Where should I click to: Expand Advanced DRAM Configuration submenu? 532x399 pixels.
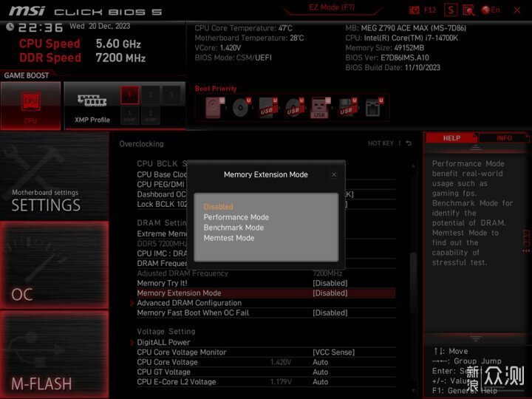coord(189,303)
